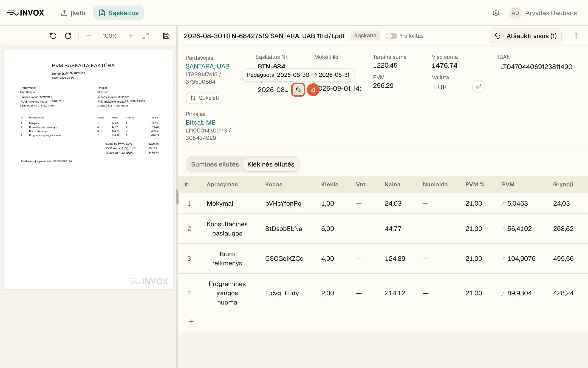Open the Sąskaitos tab
This screenshot has height=368, width=588.
click(118, 13)
